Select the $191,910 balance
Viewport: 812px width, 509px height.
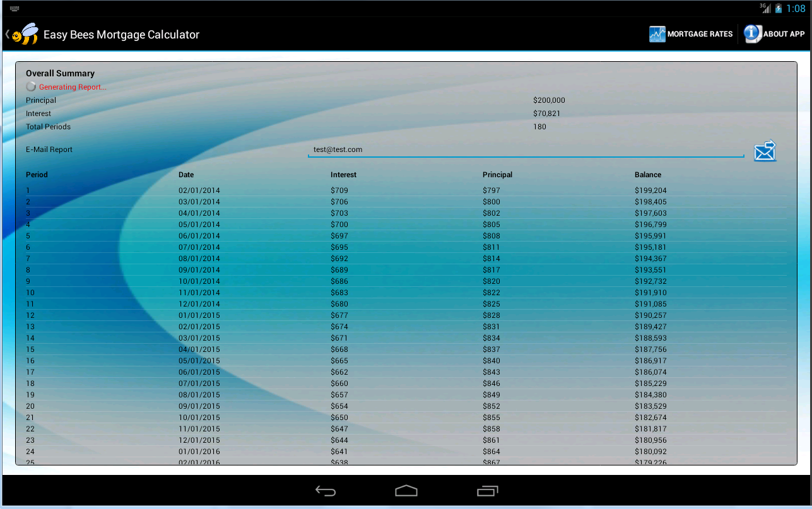[x=650, y=293]
